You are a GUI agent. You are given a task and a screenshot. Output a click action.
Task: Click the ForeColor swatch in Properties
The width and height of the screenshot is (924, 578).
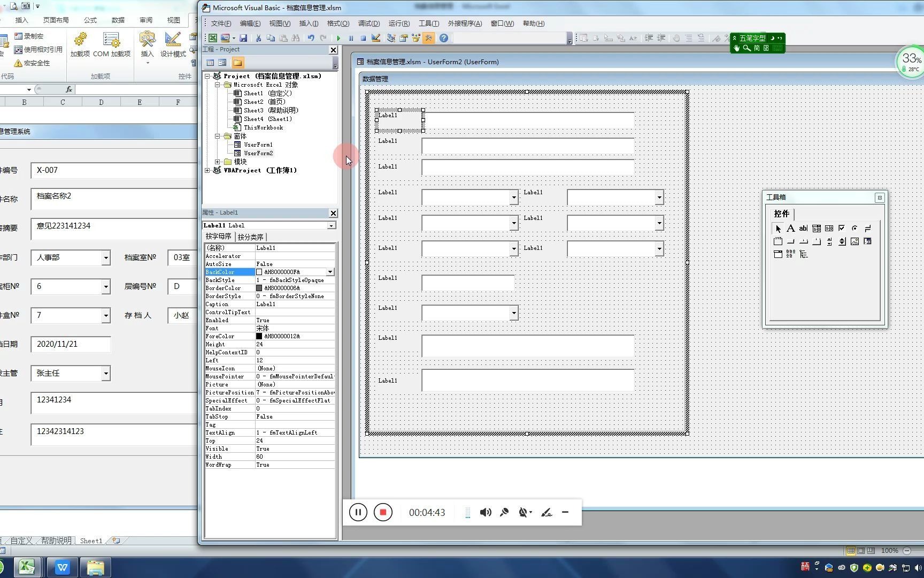[259, 336]
